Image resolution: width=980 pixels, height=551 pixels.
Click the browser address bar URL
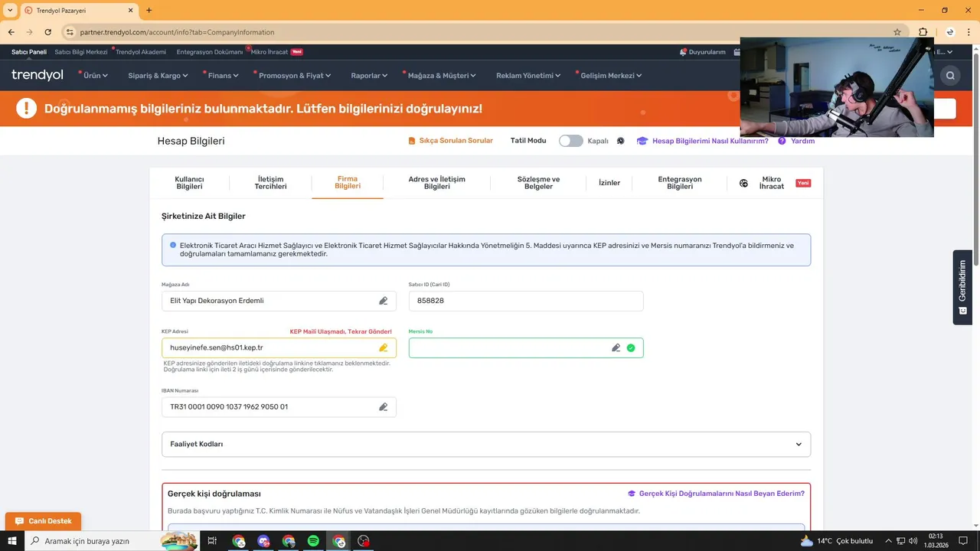coord(177,32)
